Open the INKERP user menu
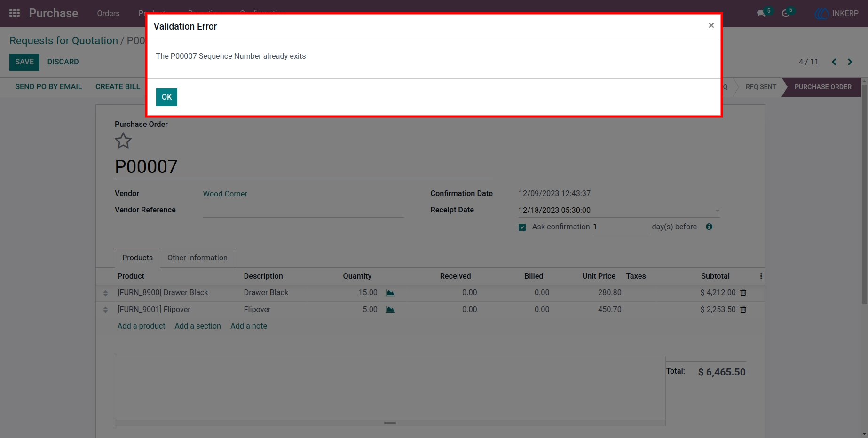Image resolution: width=868 pixels, height=438 pixels. click(x=836, y=13)
